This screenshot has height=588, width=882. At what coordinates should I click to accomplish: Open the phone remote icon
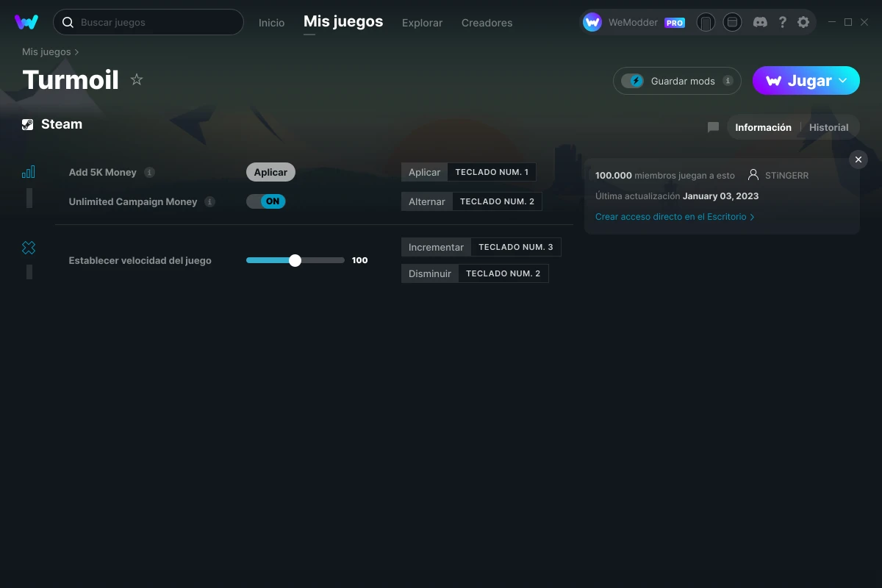click(706, 23)
